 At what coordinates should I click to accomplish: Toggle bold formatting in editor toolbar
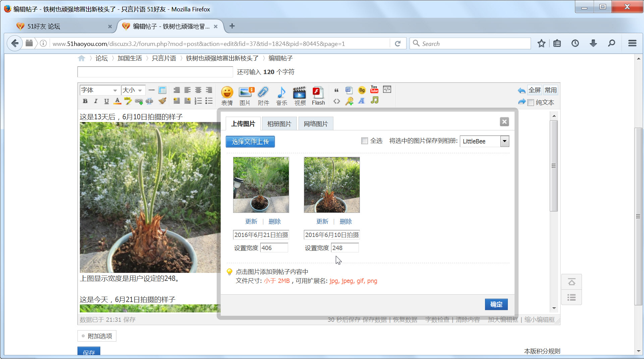coord(85,101)
